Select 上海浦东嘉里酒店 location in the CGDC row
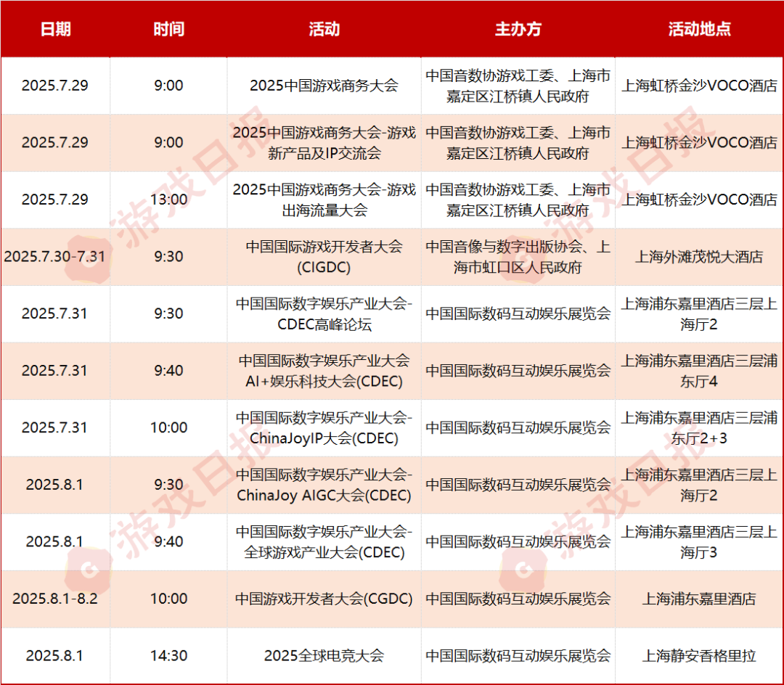Screen dimensions: 784x685 tap(699, 599)
